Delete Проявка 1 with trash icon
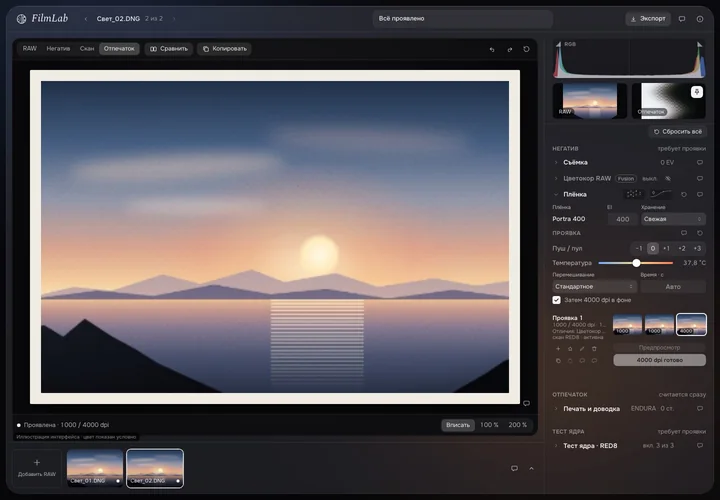 594,349
